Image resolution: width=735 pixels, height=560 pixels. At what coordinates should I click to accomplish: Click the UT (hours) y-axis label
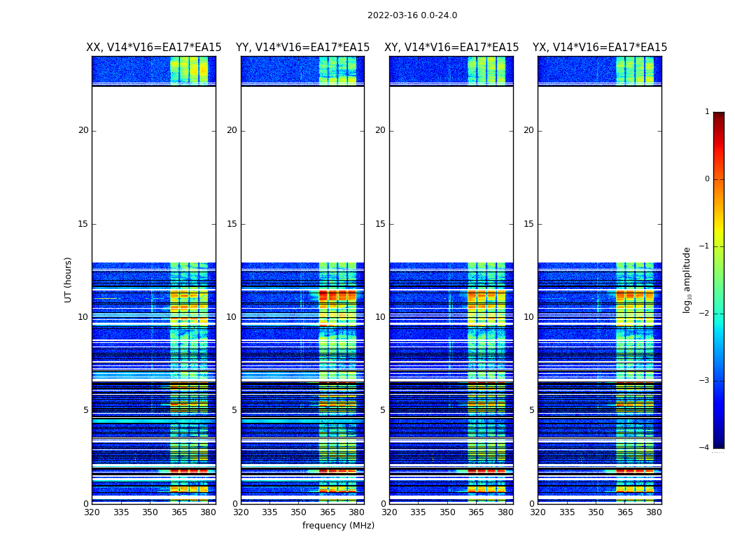69,279
